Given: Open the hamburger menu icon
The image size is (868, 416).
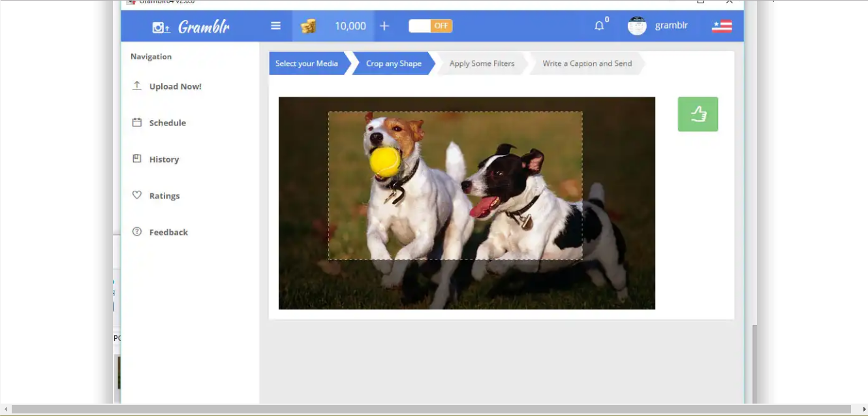Looking at the screenshot, I should (275, 26).
